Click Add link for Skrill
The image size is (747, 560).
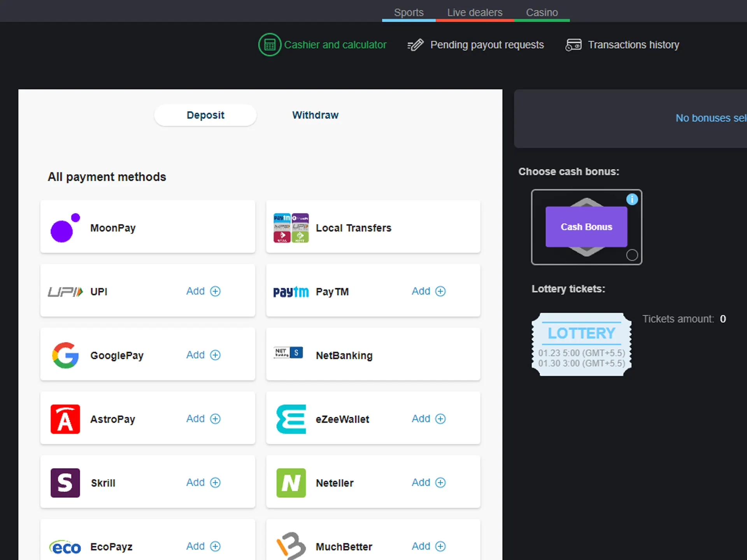(x=195, y=483)
